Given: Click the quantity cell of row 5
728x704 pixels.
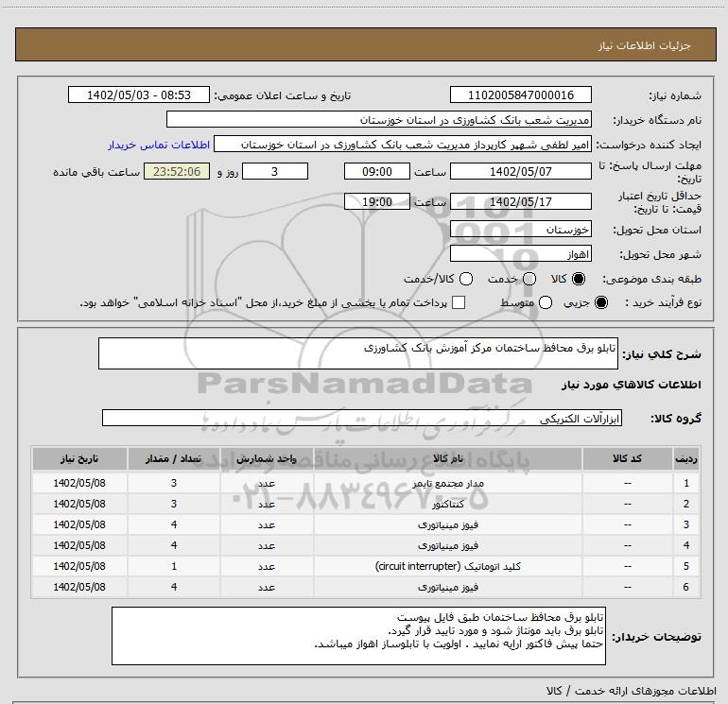Looking at the screenshot, I should (174, 566).
